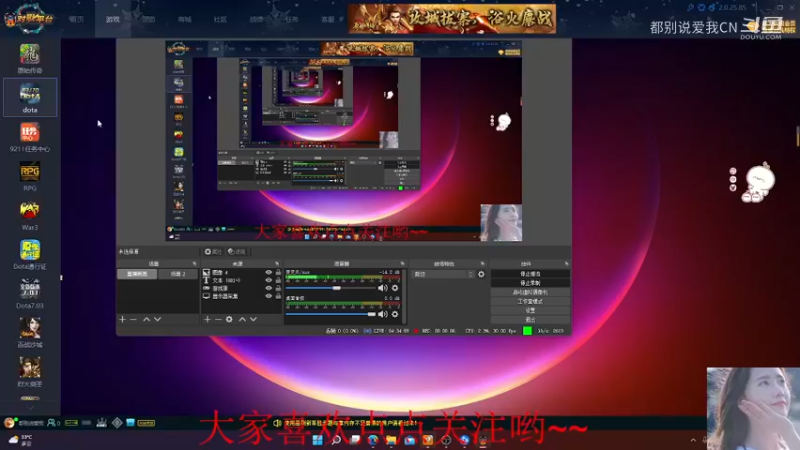The height and width of the screenshot is (450, 800).
Task: Pop out the Scenes dock panel icon
Action: tap(194, 264)
